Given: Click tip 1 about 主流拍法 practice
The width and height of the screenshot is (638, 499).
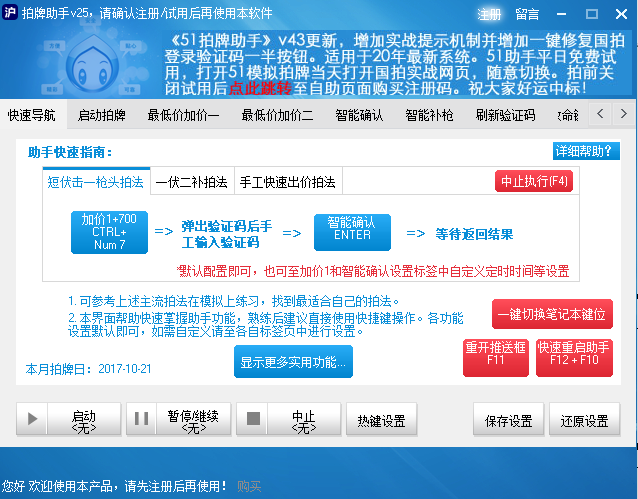Looking at the screenshot, I should click(x=234, y=301).
